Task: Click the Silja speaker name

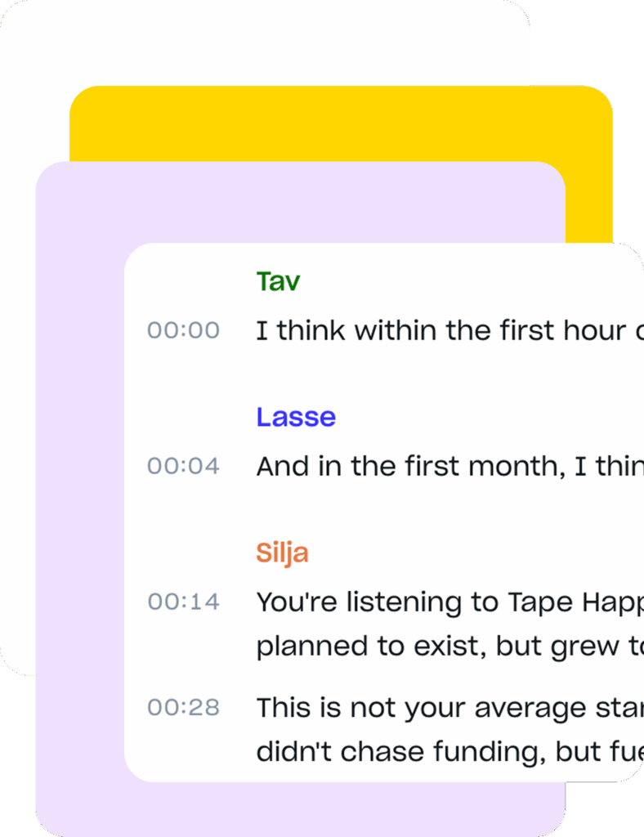Action: click(282, 553)
